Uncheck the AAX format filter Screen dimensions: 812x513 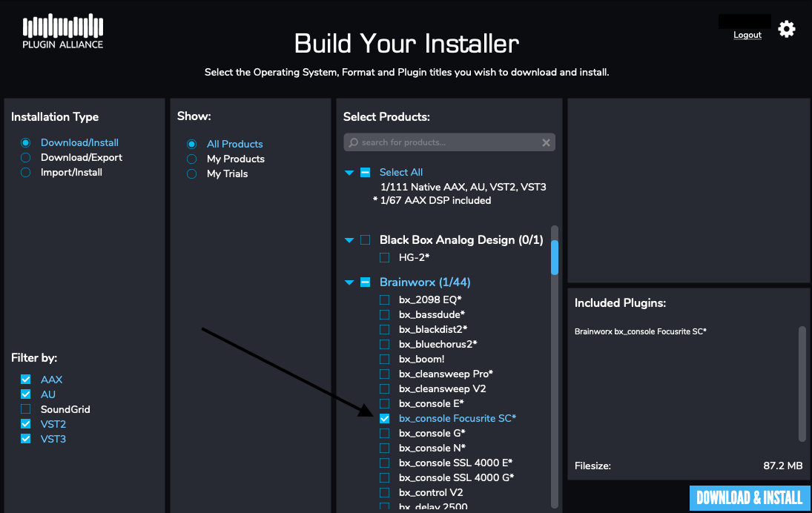[25, 380]
